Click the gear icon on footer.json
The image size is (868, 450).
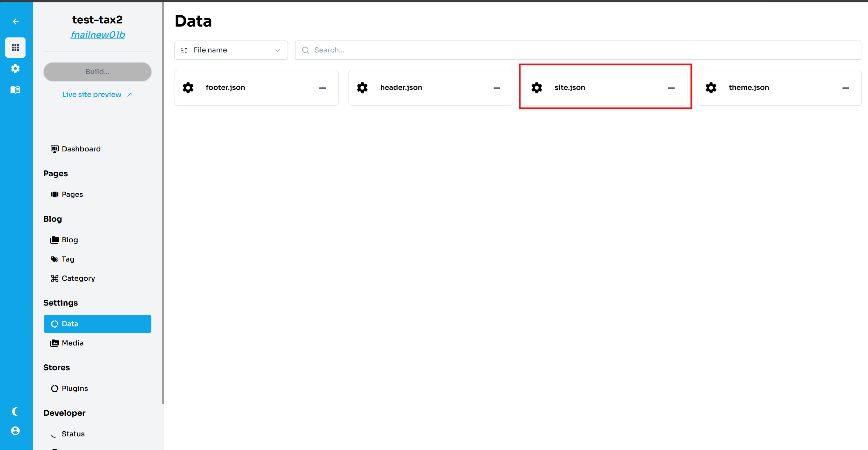(x=188, y=88)
